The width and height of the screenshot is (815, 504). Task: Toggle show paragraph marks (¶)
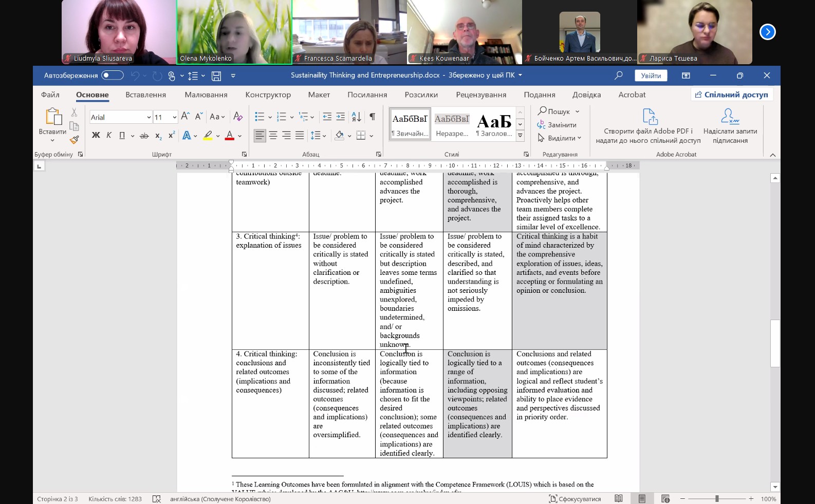coord(373,117)
